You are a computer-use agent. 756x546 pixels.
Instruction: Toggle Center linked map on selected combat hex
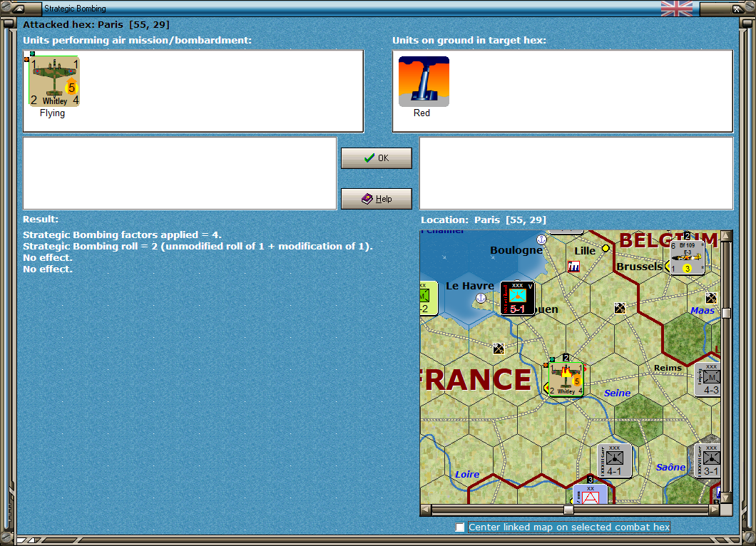460,527
